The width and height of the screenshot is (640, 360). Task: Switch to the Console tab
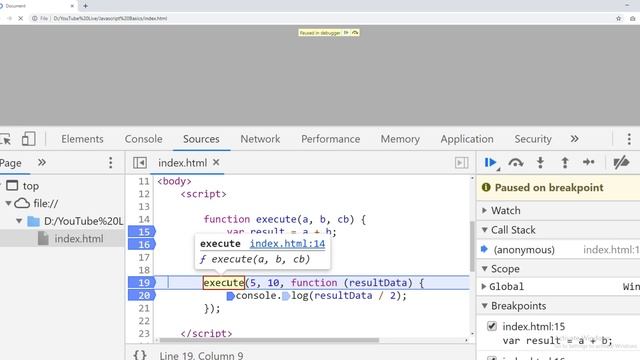pos(144,139)
